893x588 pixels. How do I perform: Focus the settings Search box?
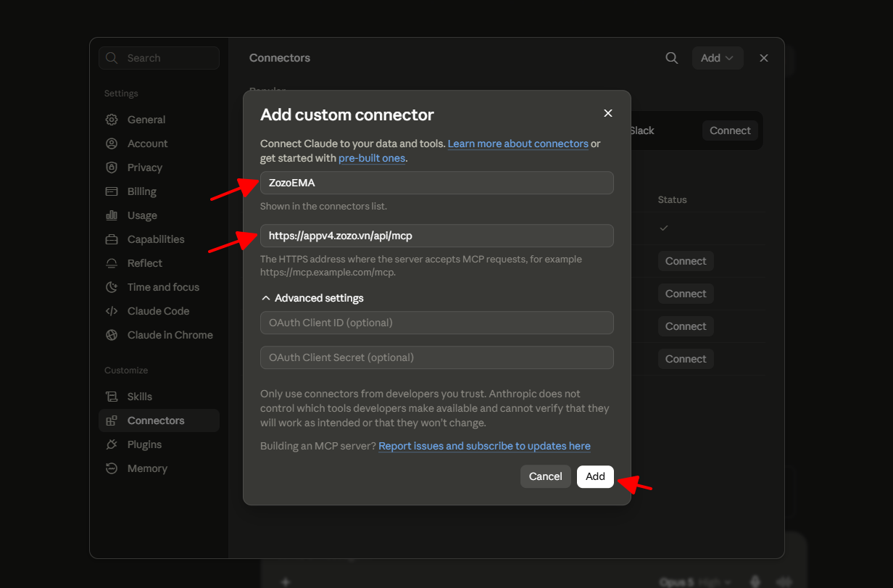coord(159,58)
